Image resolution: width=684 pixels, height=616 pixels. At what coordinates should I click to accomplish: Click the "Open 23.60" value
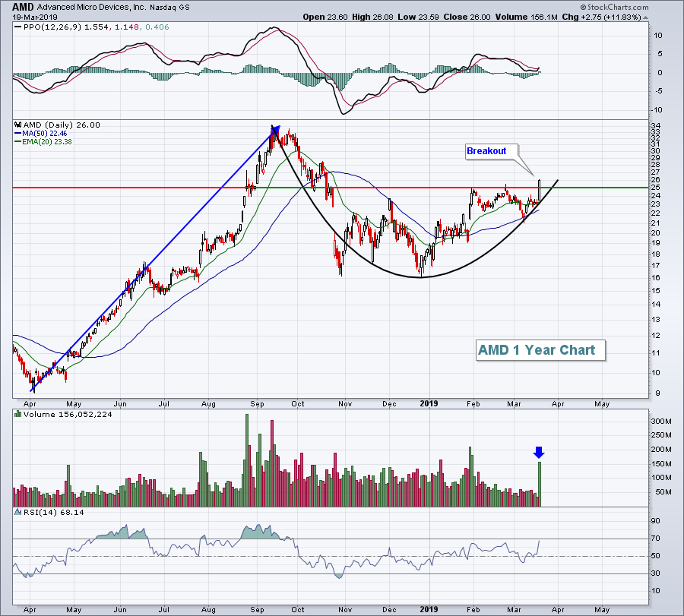325,17
